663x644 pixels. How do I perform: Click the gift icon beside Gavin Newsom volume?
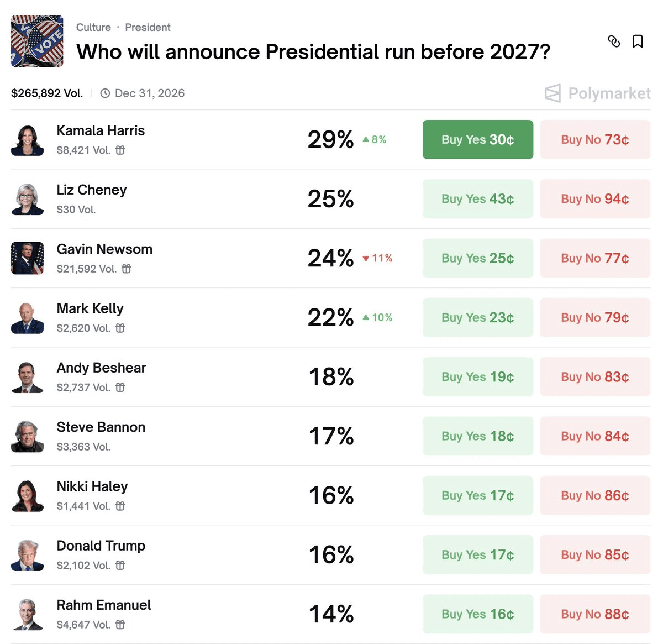pos(127,269)
